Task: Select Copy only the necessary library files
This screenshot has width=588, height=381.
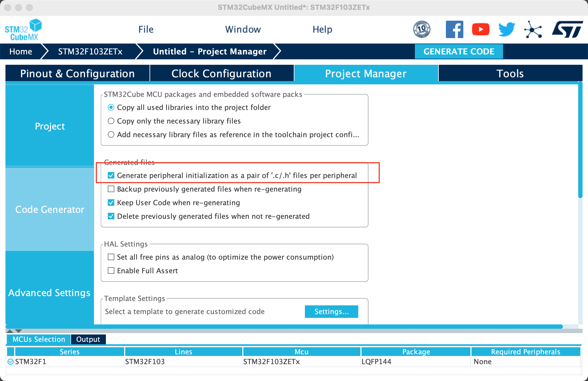Action: [111, 121]
